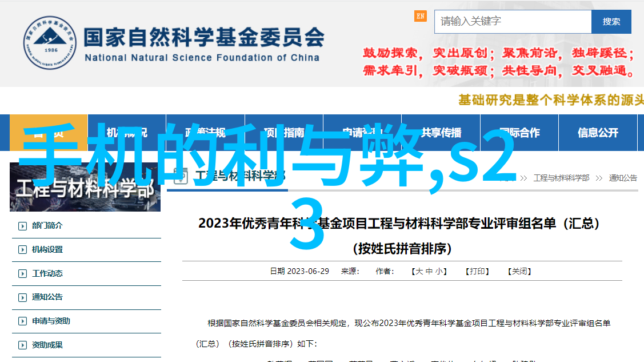The width and height of the screenshot is (644, 362).
Task: Click the scrolling text 基础研究是整个科学体系的源头
Action: point(551,100)
